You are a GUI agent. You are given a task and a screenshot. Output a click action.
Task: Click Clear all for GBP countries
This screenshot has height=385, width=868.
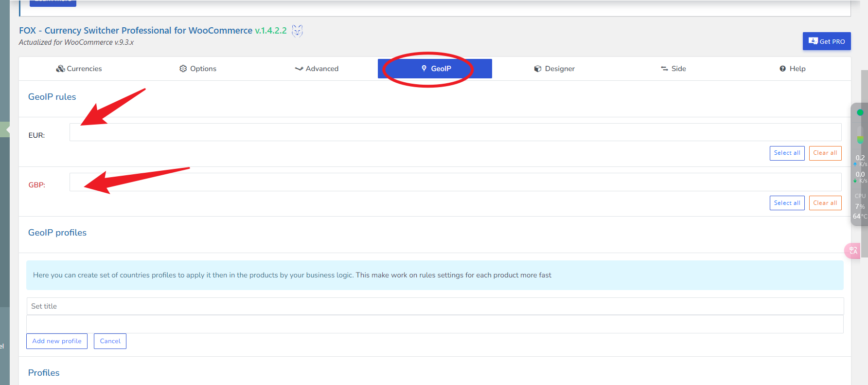pyautogui.click(x=825, y=203)
